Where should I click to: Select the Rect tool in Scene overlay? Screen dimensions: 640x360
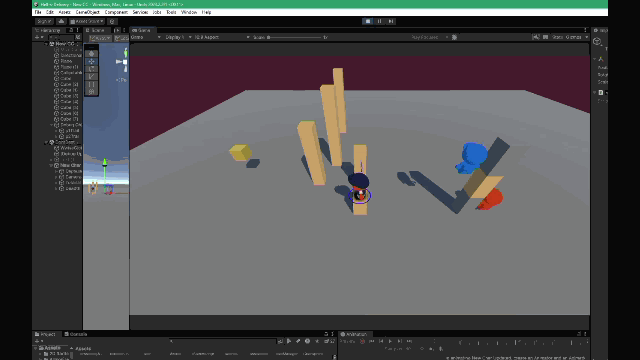point(91,84)
